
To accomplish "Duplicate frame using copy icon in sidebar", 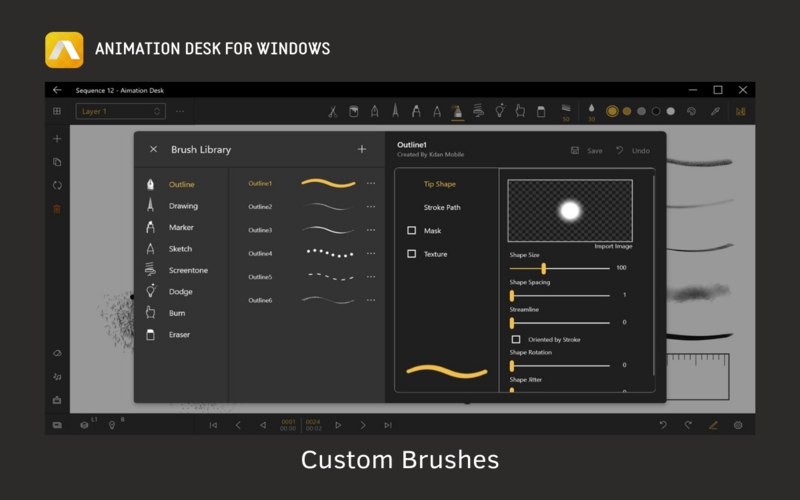I will pos(57,162).
